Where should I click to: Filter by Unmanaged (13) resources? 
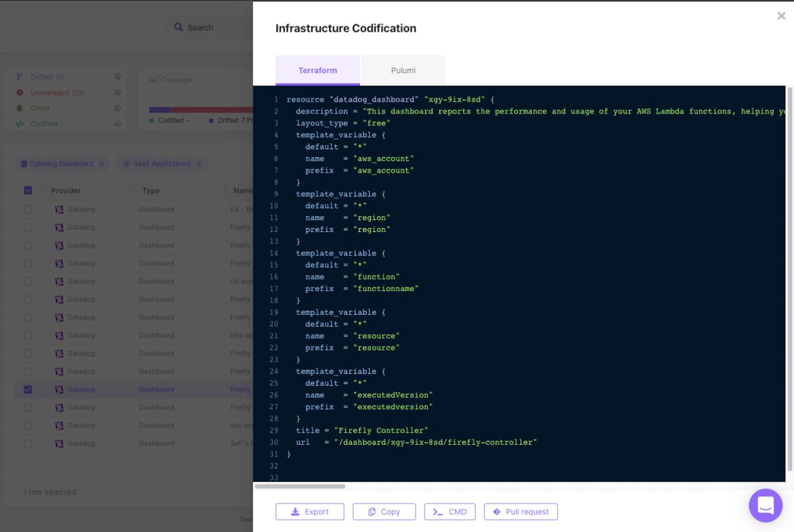[x=57, y=93]
